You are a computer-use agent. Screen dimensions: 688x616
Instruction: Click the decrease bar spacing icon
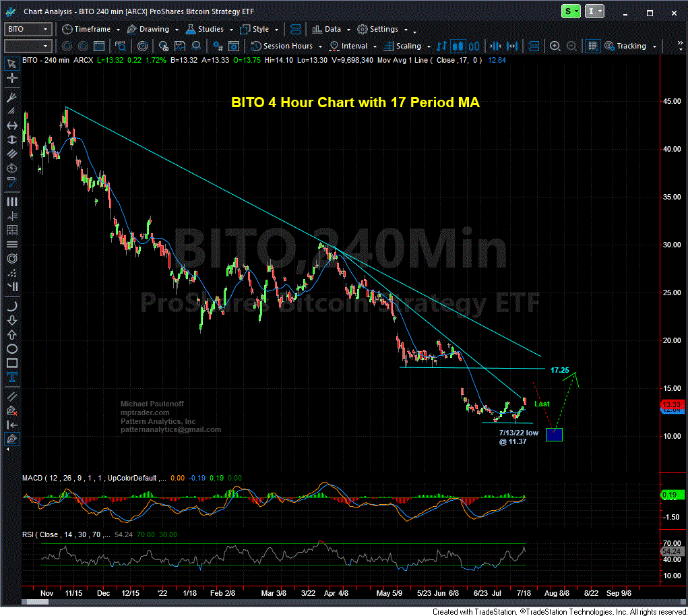coord(495,46)
